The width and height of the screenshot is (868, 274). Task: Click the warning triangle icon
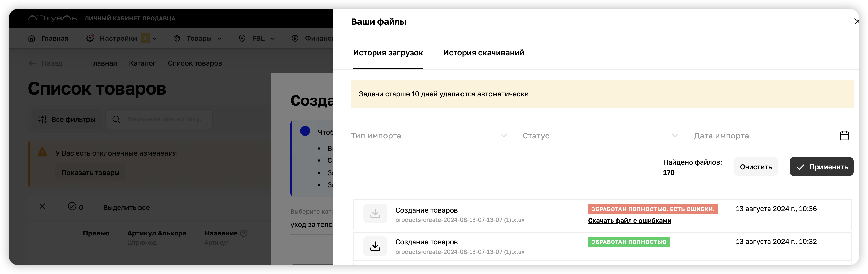coord(42,152)
